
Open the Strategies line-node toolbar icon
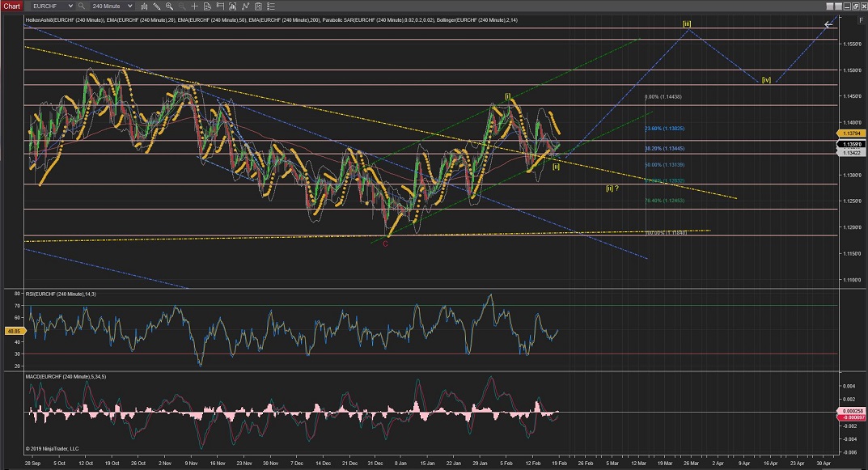pos(245,6)
